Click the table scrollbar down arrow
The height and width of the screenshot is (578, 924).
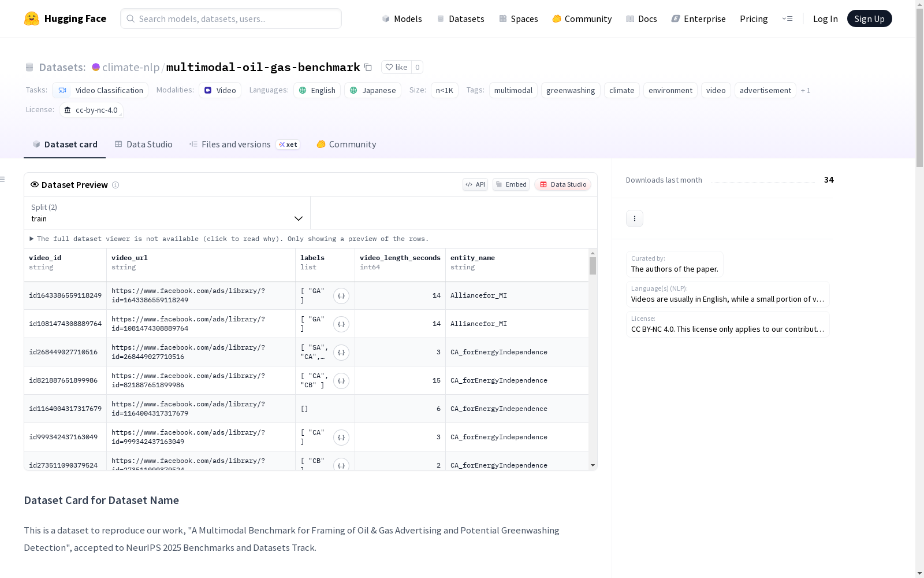[x=593, y=465]
